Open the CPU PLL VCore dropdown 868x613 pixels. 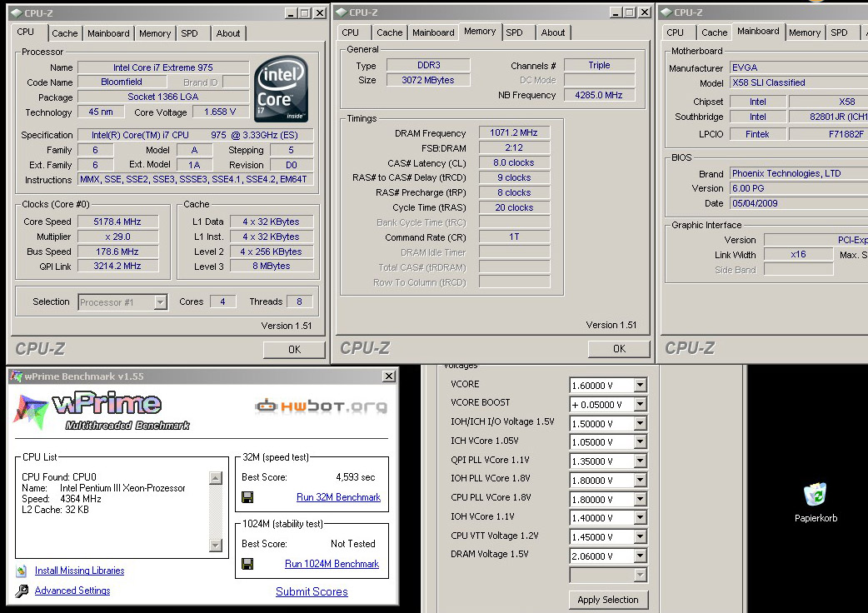click(640, 499)
